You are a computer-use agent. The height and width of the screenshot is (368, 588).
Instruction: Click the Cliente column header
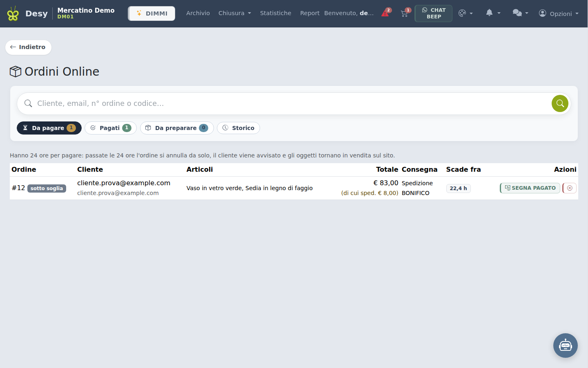pyautogui.click(x=90, y=169)
